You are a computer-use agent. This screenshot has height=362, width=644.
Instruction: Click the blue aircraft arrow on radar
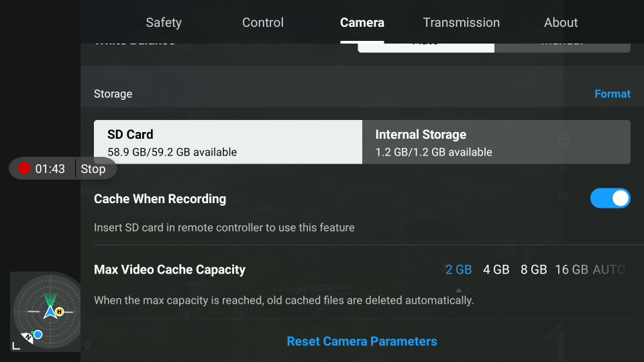point(50,312)
